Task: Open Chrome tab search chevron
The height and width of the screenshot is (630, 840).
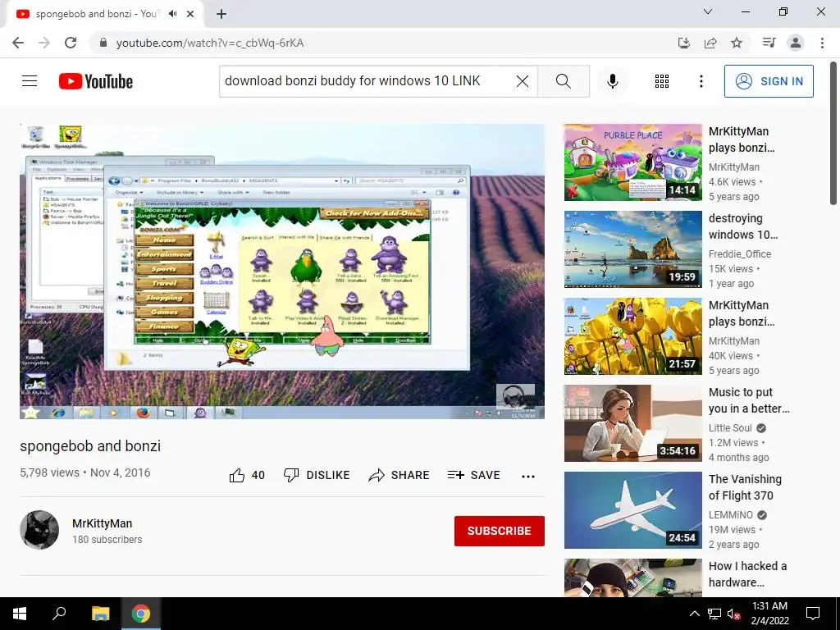Action: 708,11
